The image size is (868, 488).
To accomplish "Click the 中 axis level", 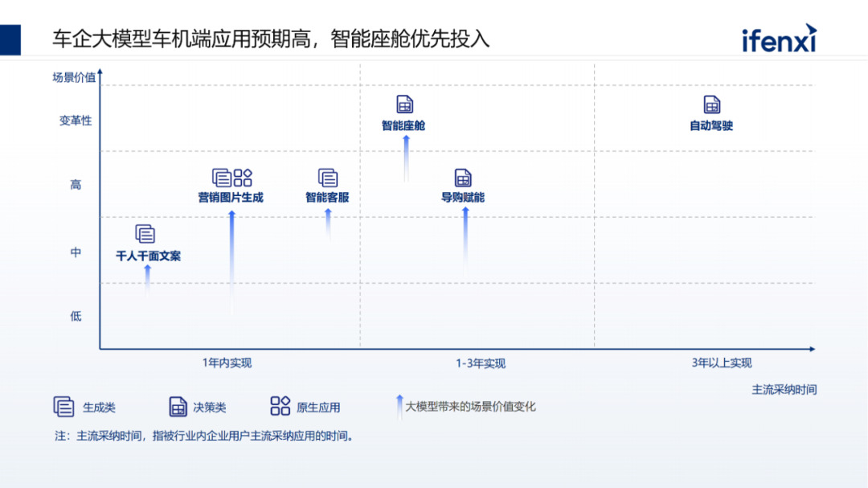I will pos(76,252).
